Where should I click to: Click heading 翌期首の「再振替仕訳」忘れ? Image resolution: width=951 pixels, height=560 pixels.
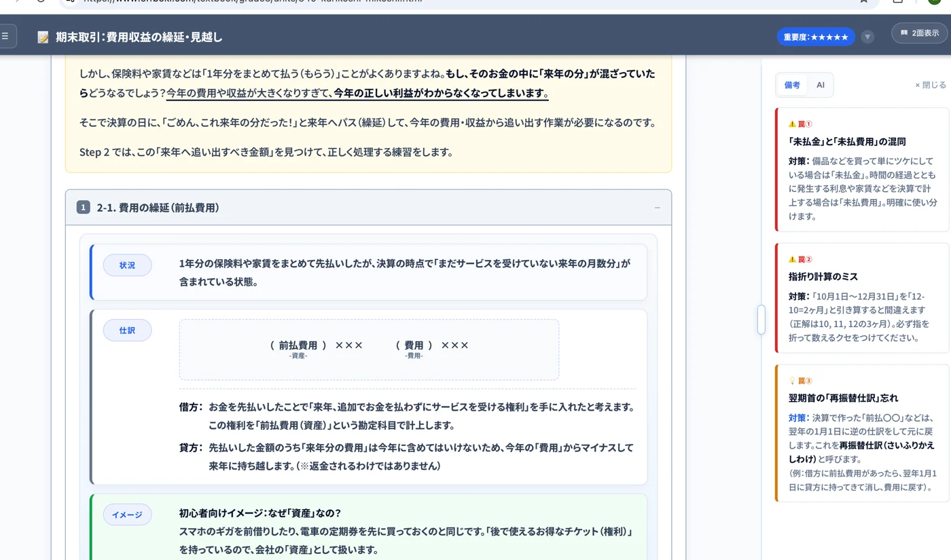844,398
